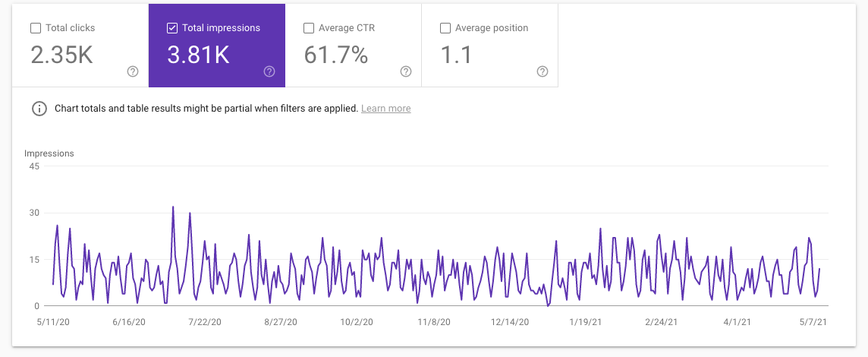Click the info icon beside chart totals notice
Image resolution: width=868 pixels, height=357 pixels.
pos(39,109)
